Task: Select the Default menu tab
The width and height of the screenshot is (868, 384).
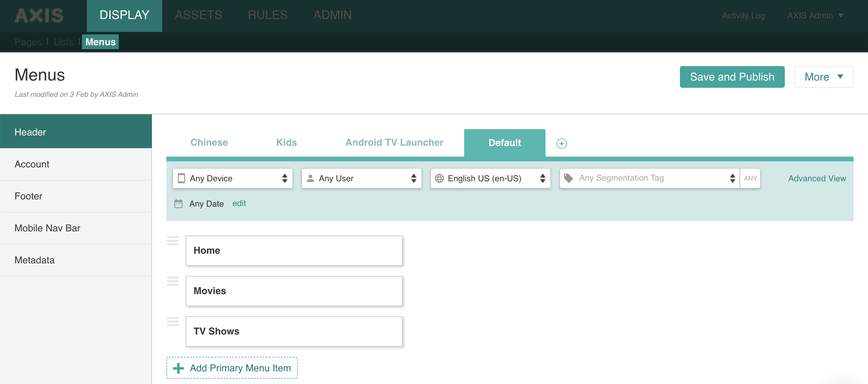Action: (505, 143)
